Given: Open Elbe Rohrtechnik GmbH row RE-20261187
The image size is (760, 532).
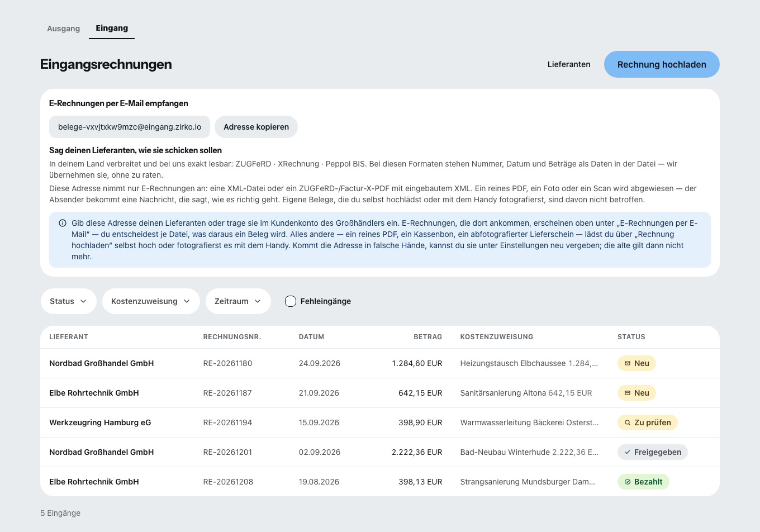Looking at the screenshot, I should click(x=380, y=393).
